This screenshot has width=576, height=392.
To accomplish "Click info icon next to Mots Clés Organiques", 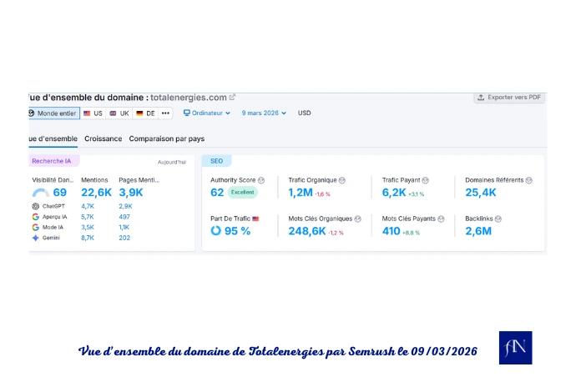I will click(358, 219).
